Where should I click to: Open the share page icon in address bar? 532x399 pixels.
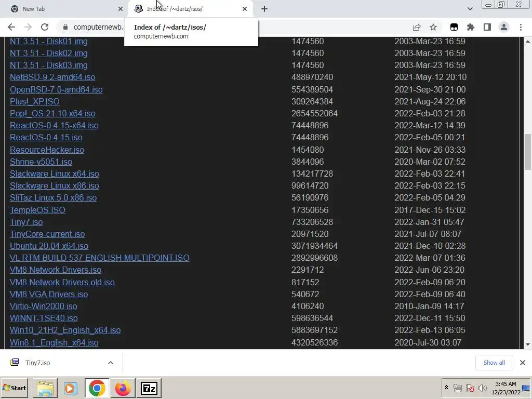(x=417, y=27)
